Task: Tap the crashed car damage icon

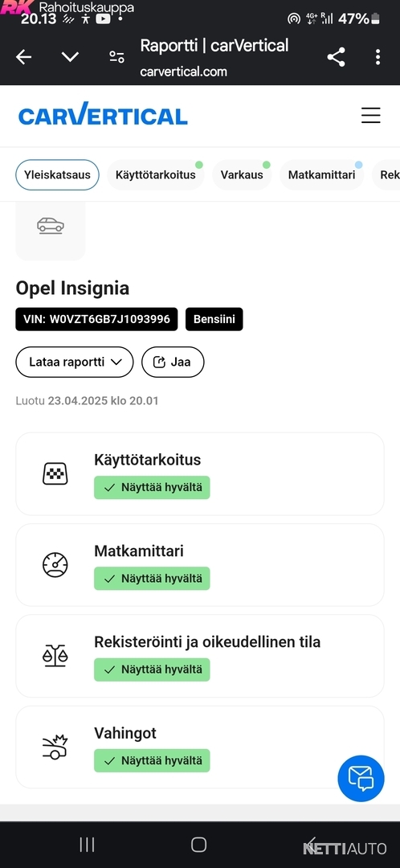Action: (55, 747)
